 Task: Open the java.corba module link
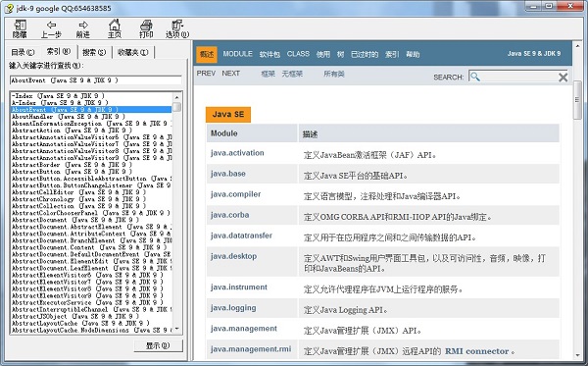pyautogui.click(x=230, y=215)
